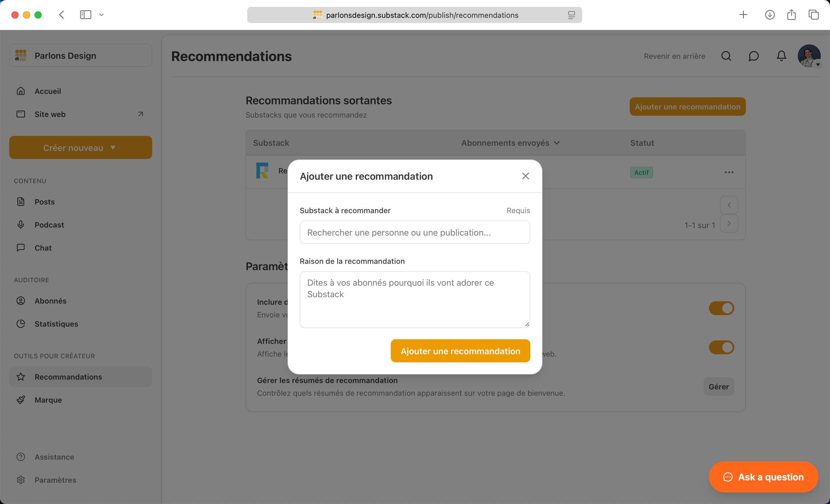Open the three-dot menu in the Actif row
The height and width of the screenshot is (504, 830).
[x=729, y=172]
